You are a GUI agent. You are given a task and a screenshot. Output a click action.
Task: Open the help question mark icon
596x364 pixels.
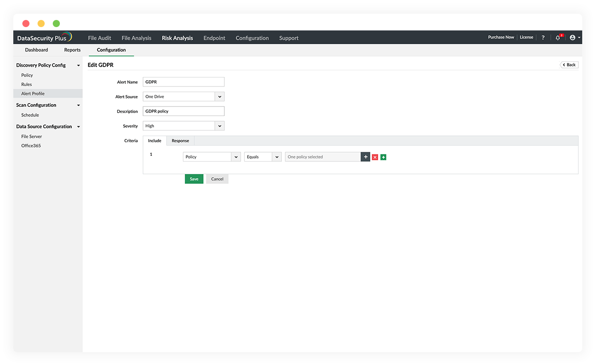543,38
